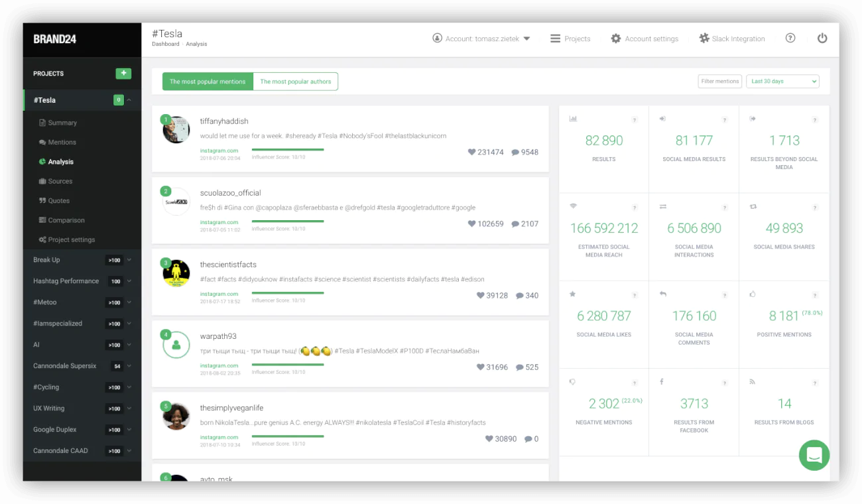Switch to The most popular authors tab
This screenshot has height=504, width=862.
pyautogui.click(x=296, y=82)
